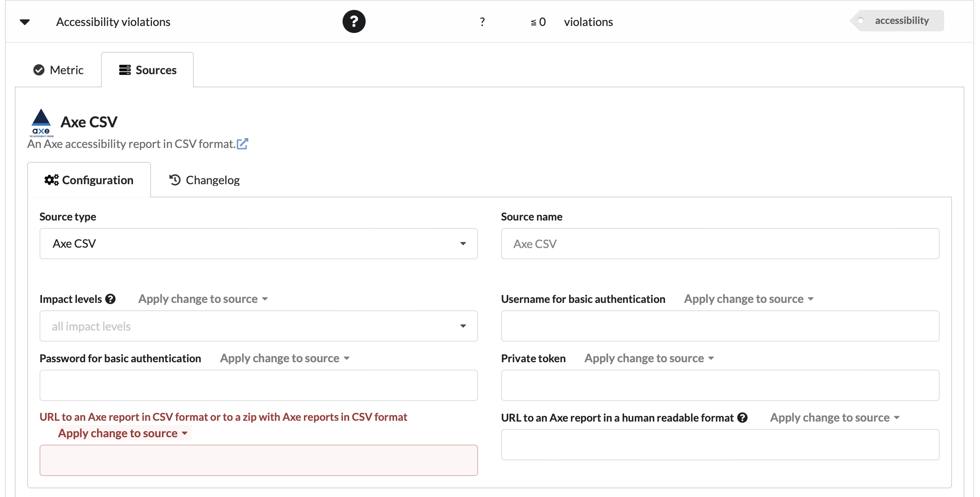Open Apply change to source for Password

pyautogui.click(x=285, y=359)
